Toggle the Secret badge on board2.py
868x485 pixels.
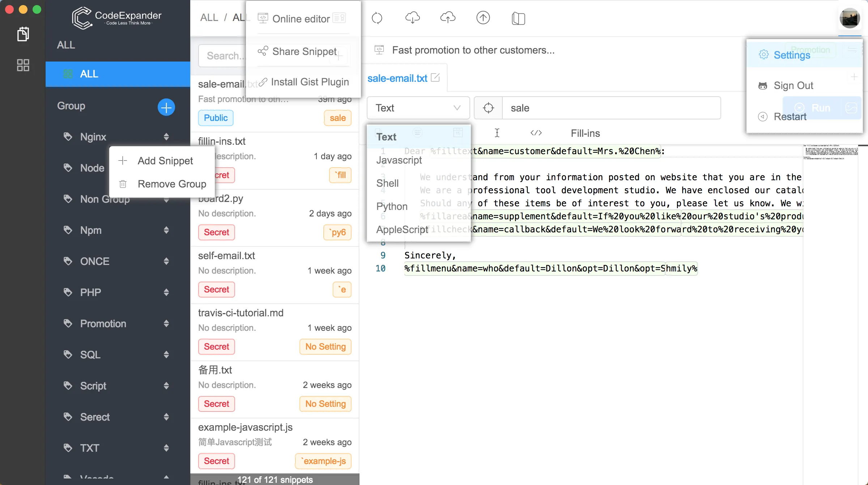(216, 232)
